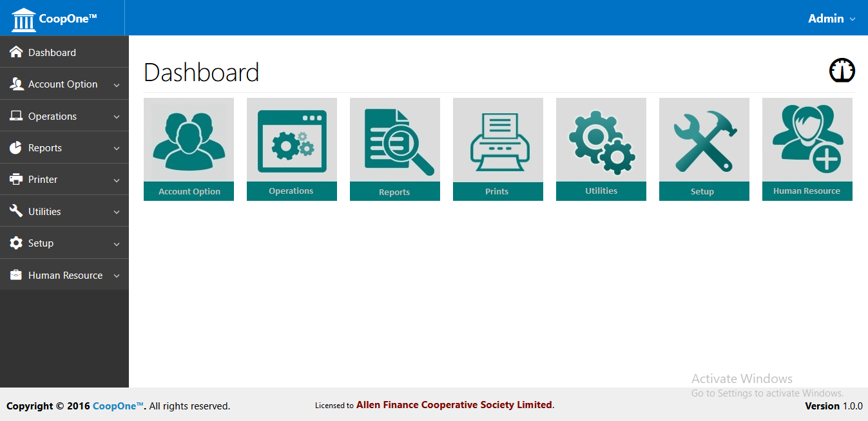Expand the Account Option sidebar chevron
The image size is (868, 421).
(x=117, y=85)
